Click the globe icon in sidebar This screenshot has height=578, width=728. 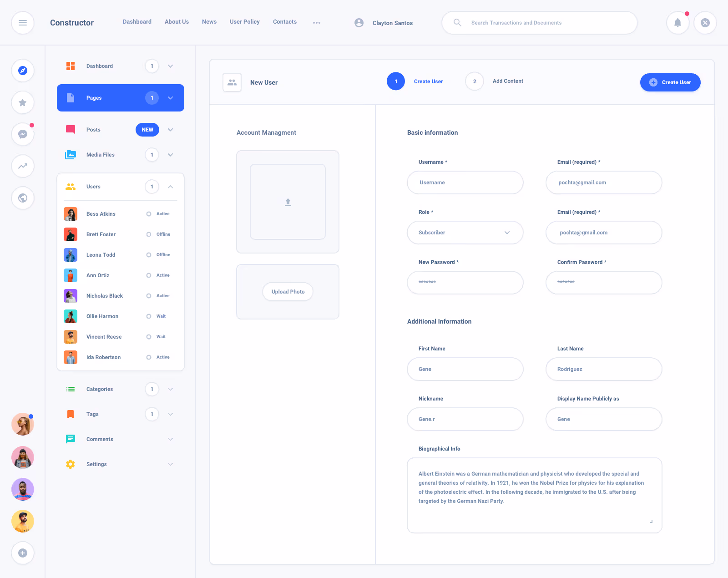click(23, 198)
